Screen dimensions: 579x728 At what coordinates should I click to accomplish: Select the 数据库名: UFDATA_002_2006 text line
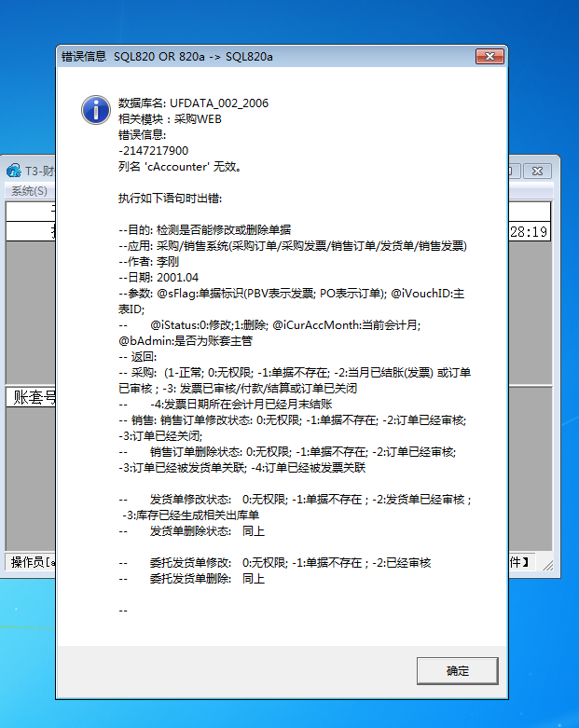[193, 103]
